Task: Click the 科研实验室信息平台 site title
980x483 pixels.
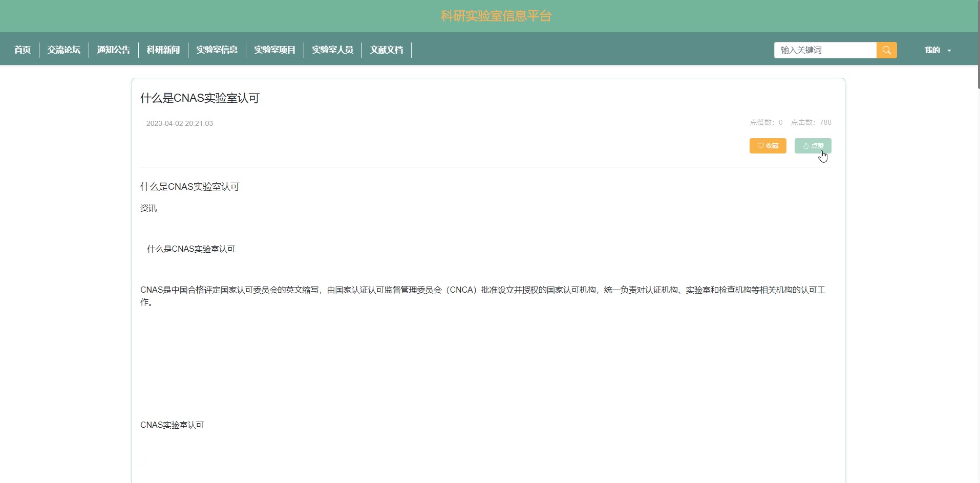Action: (496, 16)
